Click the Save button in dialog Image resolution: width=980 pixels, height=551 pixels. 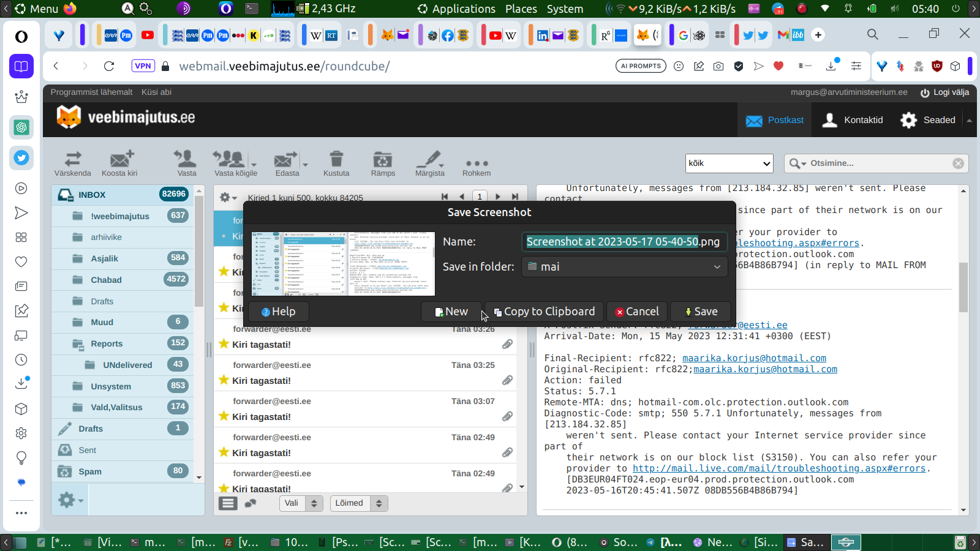[701, 312]
